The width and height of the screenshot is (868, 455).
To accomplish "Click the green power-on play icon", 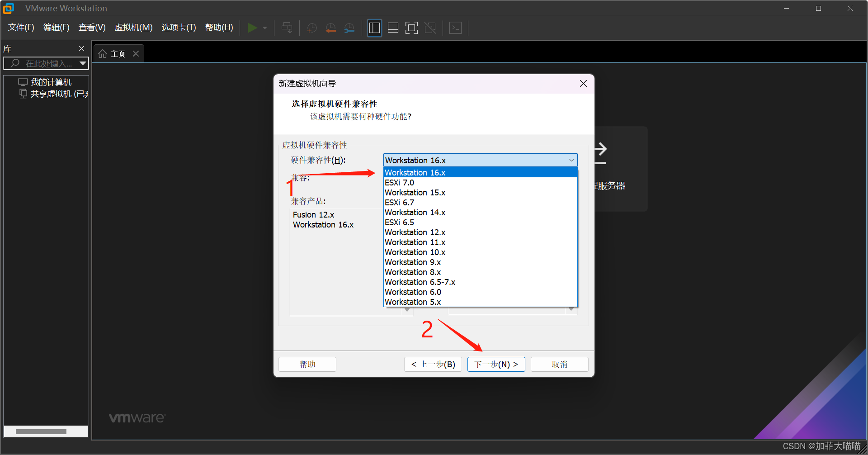I will (252, 28).
